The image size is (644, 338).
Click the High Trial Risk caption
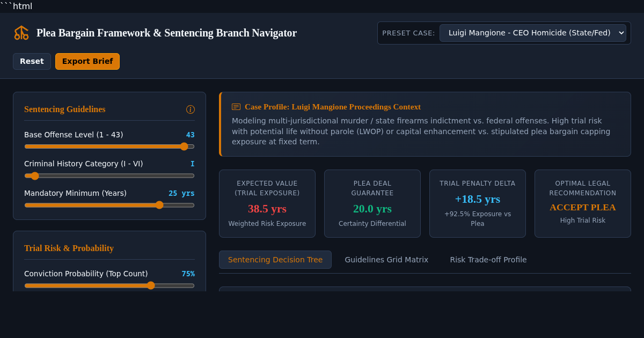[x=583, y=221]
